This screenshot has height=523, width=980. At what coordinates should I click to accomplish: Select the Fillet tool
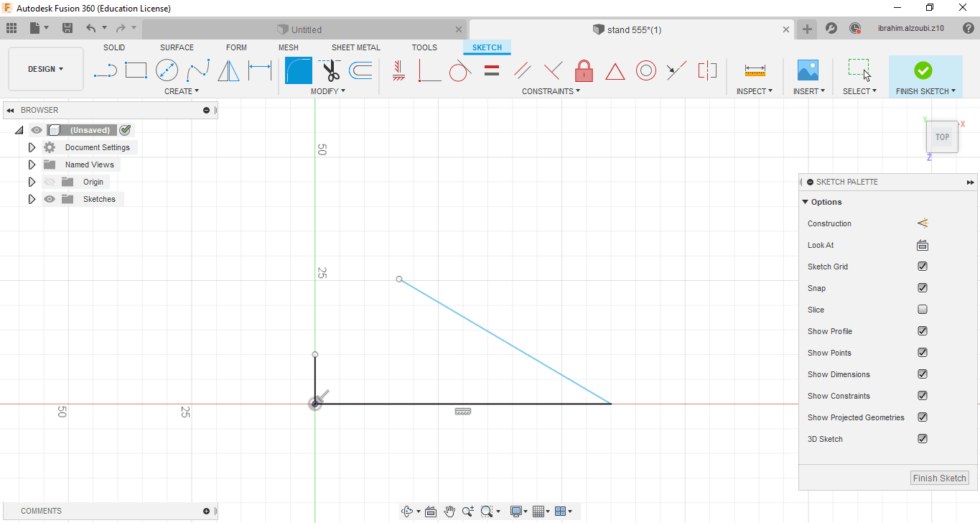(x=299, y=70)
